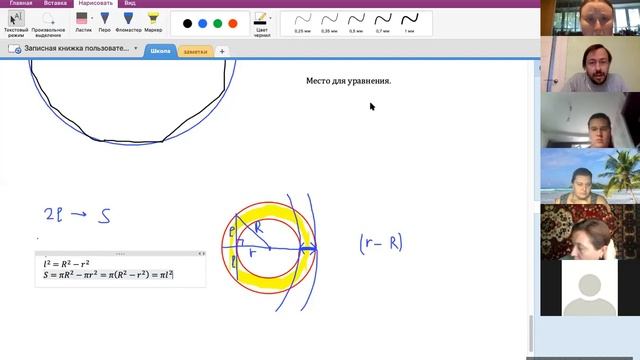This screenshot has height=360, width=640.
Task: Select the participant with palm beach background
Action: [x=590, y=176]
